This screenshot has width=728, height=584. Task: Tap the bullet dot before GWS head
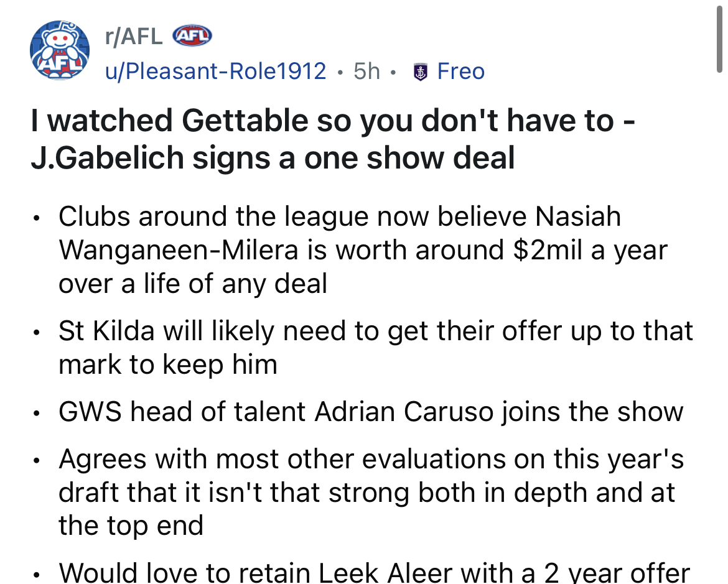(36, 413)
